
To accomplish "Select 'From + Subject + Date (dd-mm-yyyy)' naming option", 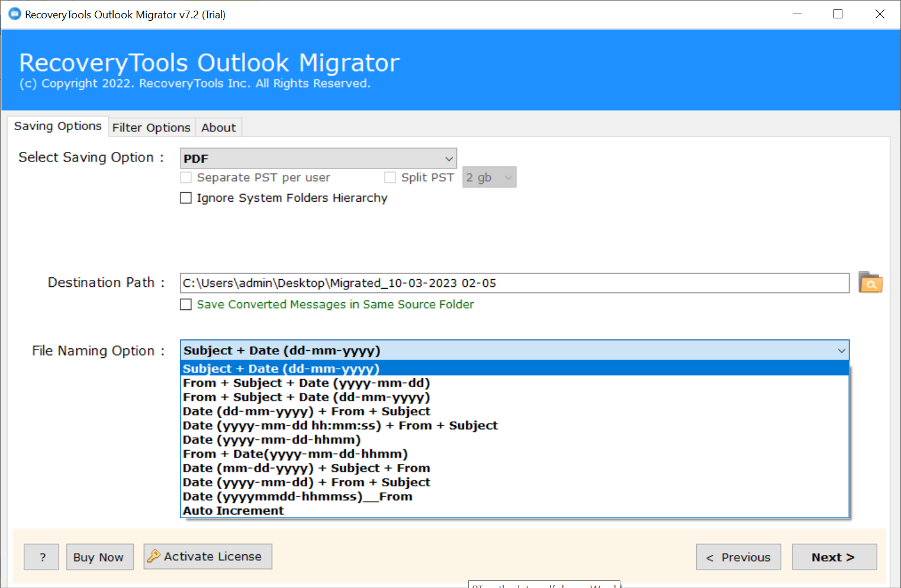I will (514, 397).
